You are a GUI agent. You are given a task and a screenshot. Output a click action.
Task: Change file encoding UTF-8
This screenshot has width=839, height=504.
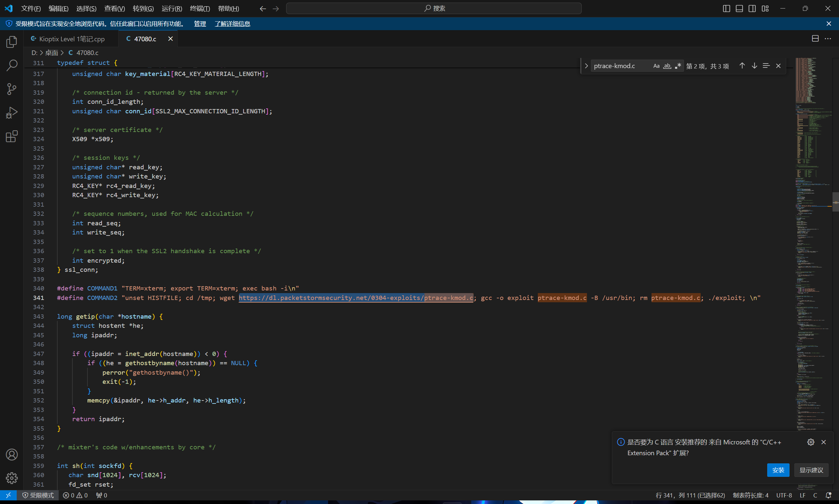784,495
